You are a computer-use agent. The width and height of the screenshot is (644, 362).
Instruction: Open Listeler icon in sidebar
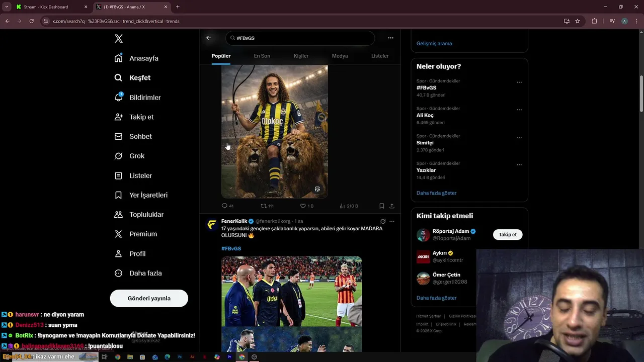point(118,175)
